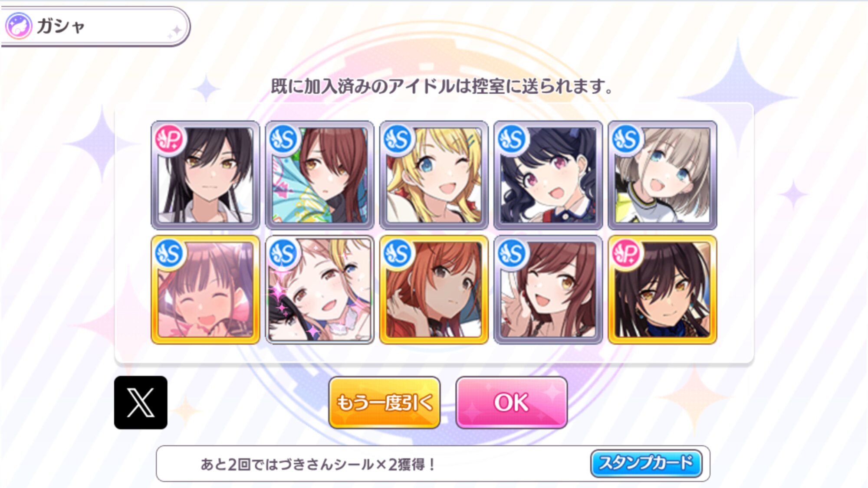Select the black-haired P card in the top row

click(x=205, y=175)
